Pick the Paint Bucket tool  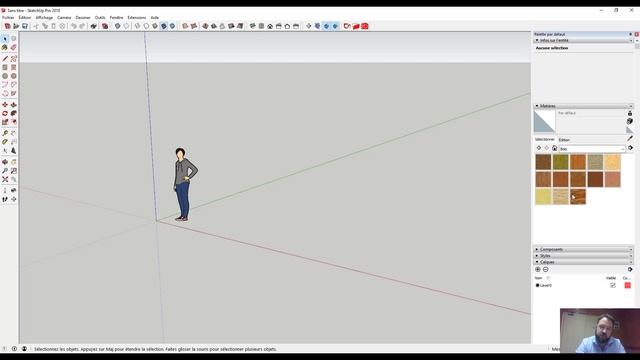(x=5, y=47)
